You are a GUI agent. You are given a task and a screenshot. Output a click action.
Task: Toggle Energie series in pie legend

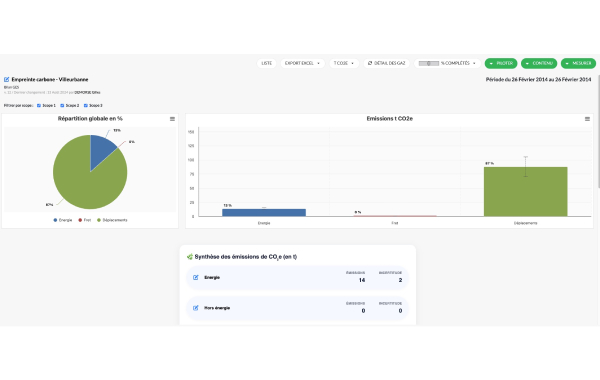tap(63, 220)
